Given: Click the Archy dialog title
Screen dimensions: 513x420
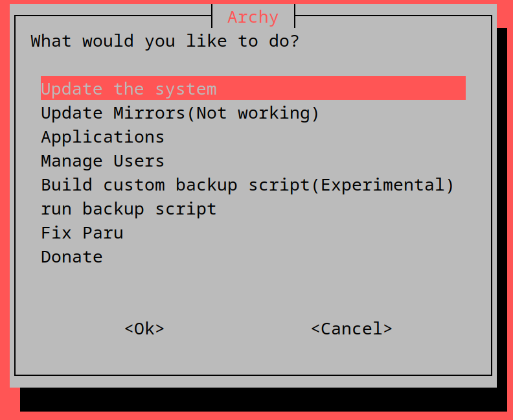Looking at the screenshot, I should tap(253, 17).
